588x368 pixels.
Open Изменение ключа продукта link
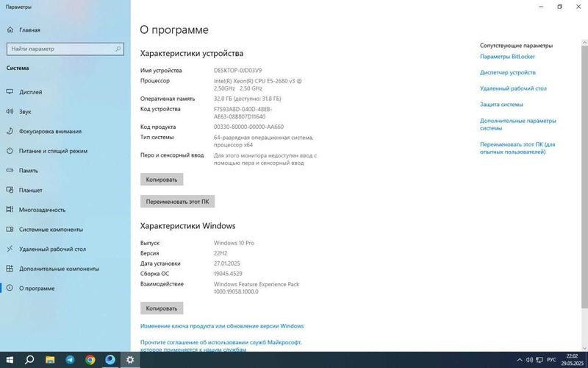point(222,326)
